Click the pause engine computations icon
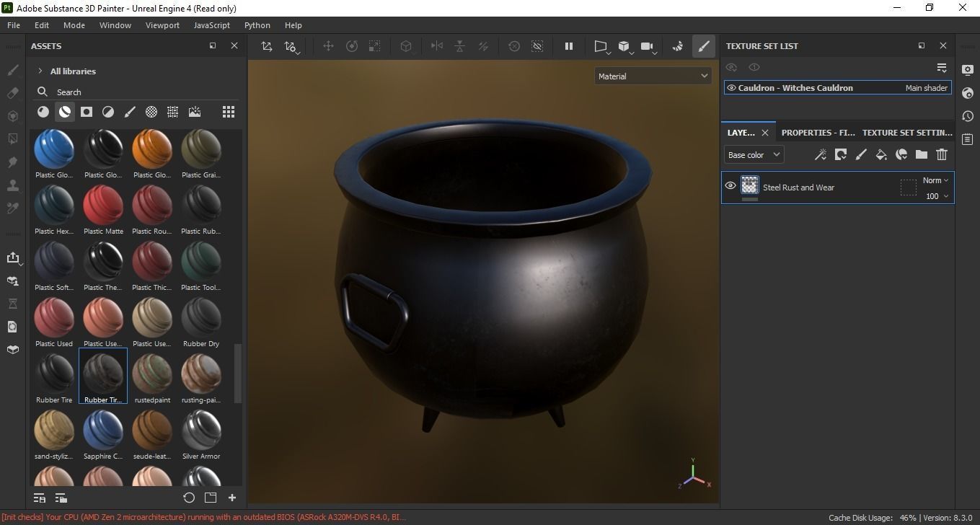 point(569,46)
